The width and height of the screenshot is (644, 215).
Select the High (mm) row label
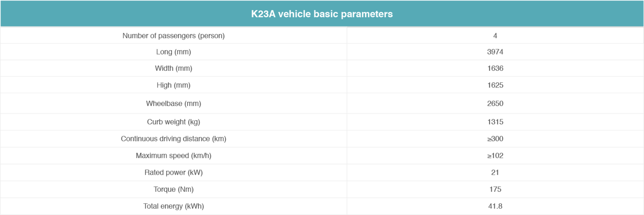pos(173,85)
